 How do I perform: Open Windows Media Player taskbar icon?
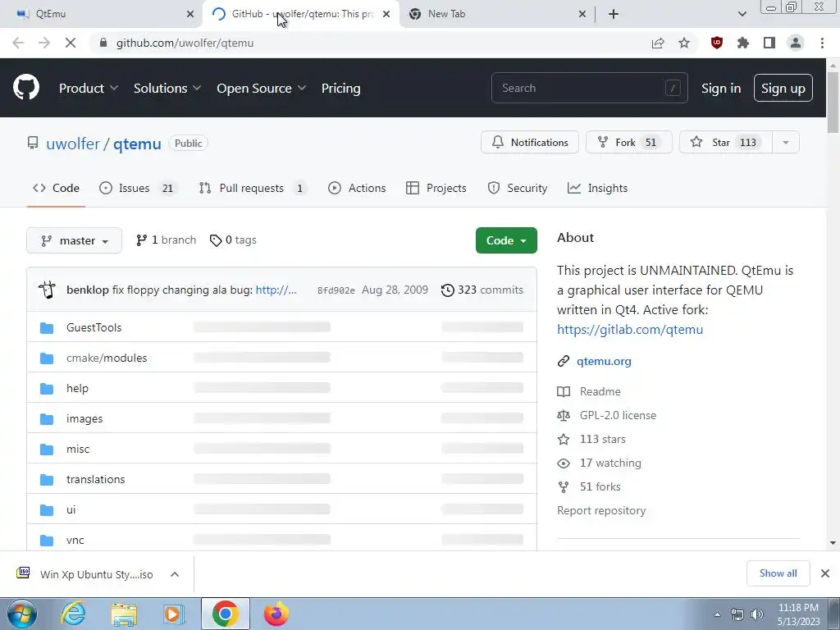click(174, 614)
